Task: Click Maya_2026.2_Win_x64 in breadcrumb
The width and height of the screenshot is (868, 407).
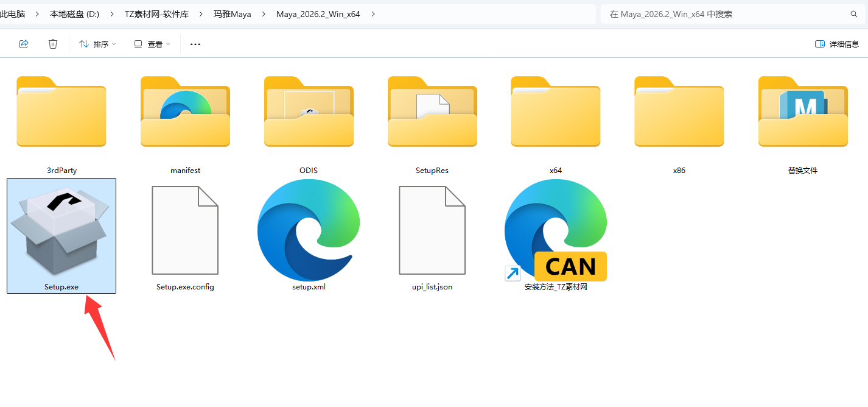Action: coord(318,13)
